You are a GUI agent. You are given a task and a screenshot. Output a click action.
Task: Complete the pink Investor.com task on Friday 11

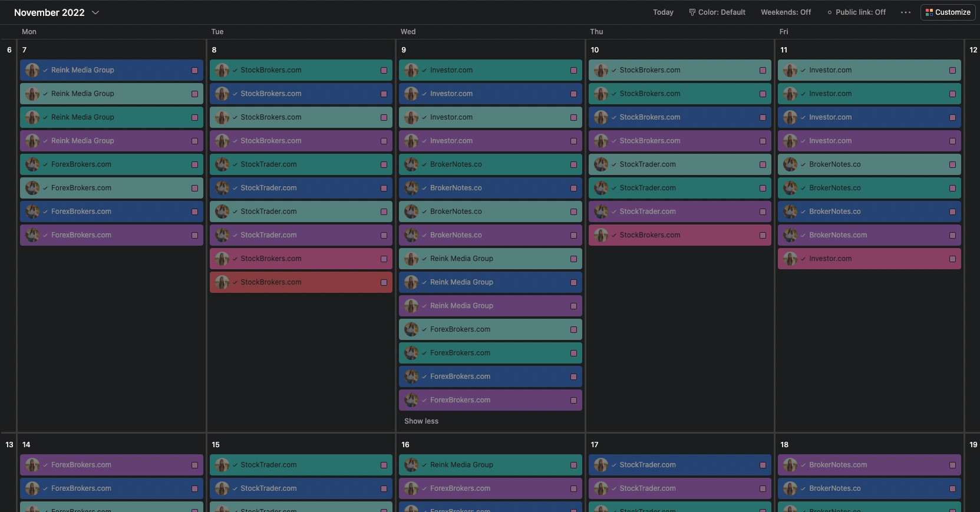coord(803,259)
